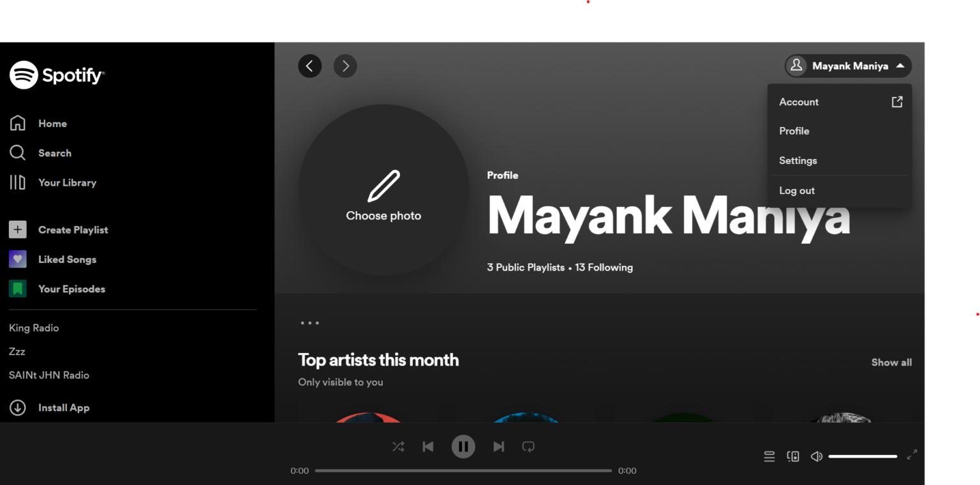Toggle shuffle playback

pos(398,447)
